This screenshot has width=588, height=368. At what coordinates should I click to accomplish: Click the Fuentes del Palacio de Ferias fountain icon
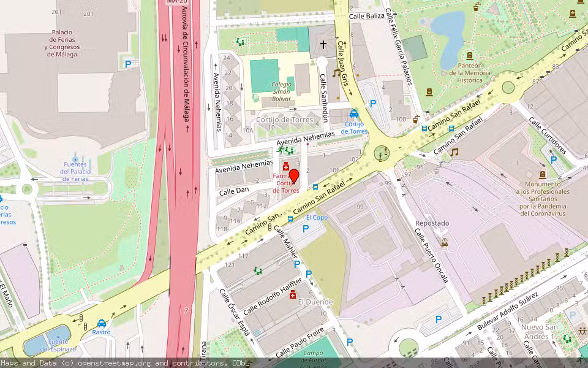pos(75,159)
